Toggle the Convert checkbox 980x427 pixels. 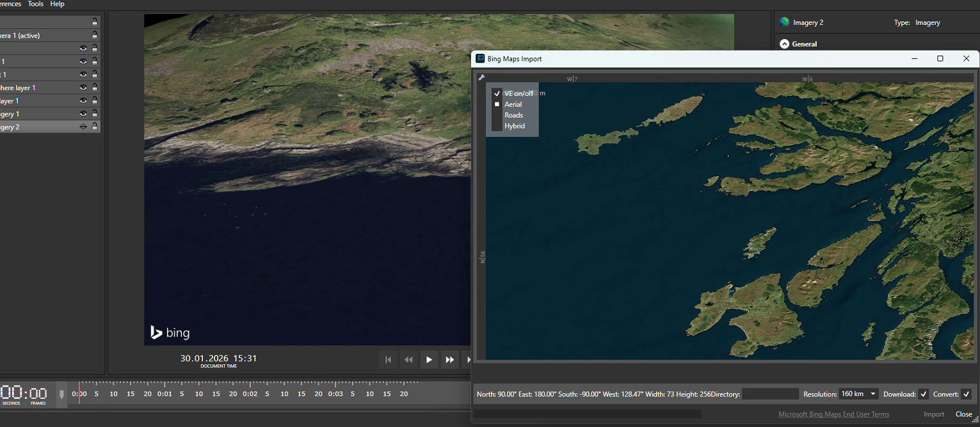pos(966,394)
